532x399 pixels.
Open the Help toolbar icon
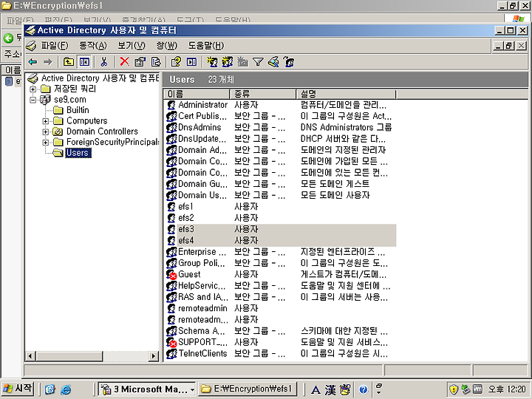point(176,62)
